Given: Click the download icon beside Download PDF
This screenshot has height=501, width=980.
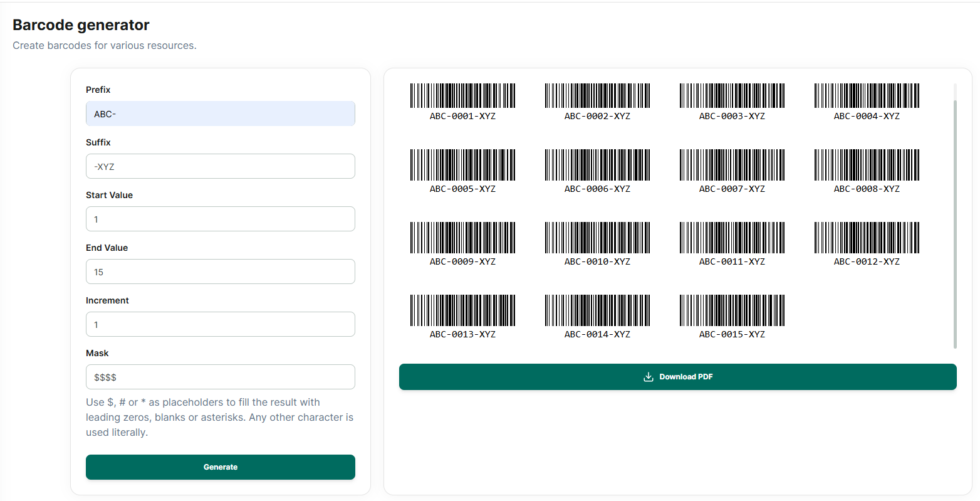Looking at the screenshot, I should pyautogui.click(x=649, y=377).
